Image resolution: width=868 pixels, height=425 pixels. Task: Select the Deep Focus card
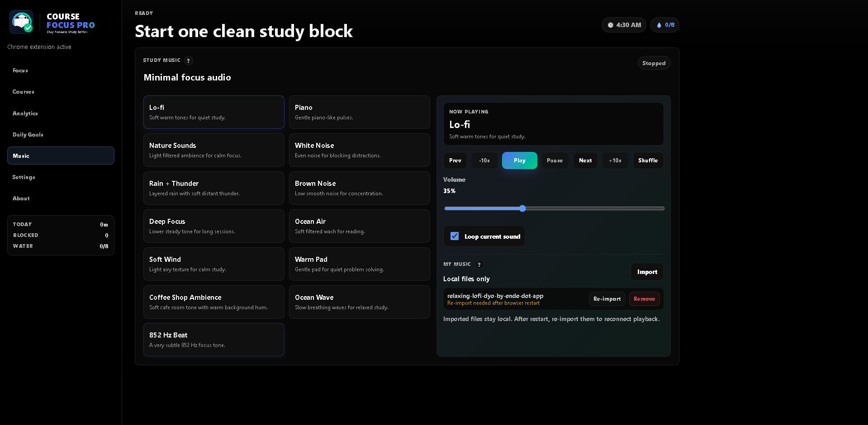pyautogui.click(x=214, y=226)
